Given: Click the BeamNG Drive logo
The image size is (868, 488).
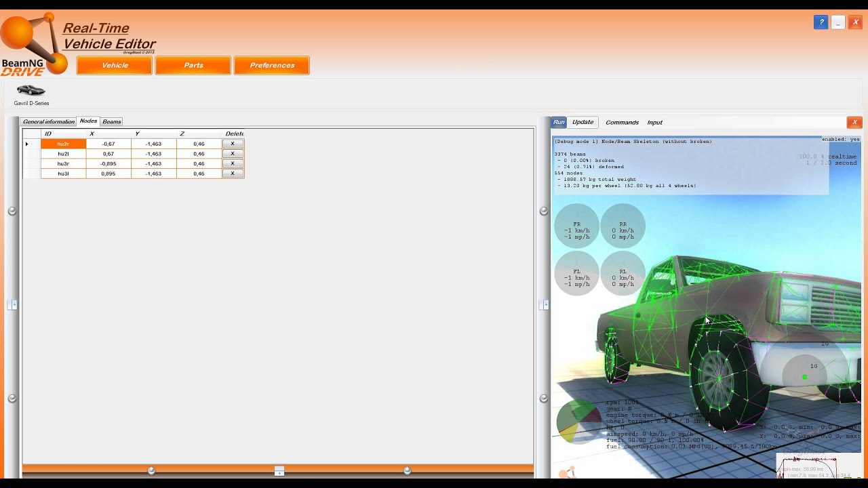Looking at the screenshot, I should (x=34, y=45).
